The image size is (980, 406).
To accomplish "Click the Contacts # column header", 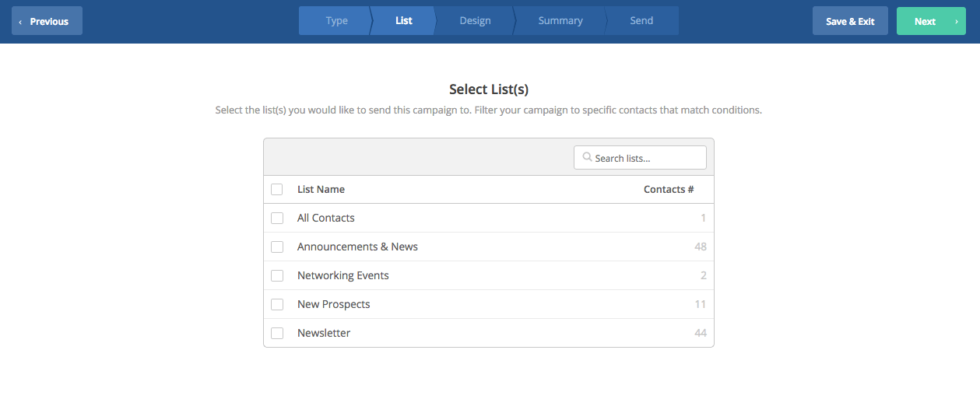I will (669, 189).
